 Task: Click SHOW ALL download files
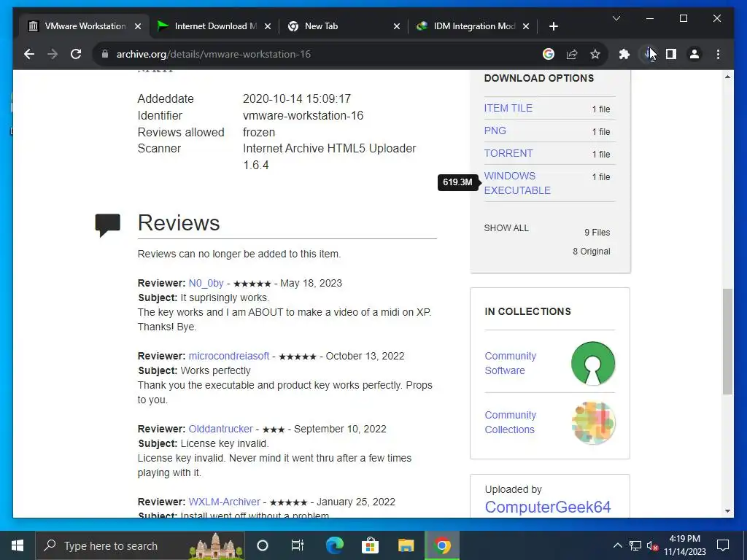tap(506, 228)
